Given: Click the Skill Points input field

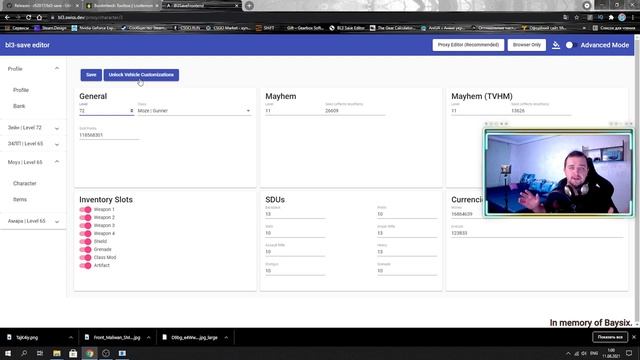Looking at the screenshot, I should click(109, 135).
